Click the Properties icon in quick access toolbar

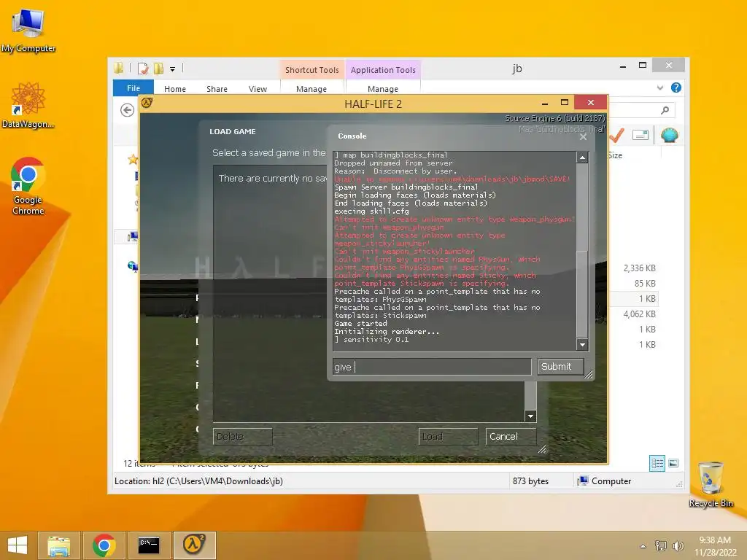click(x=143, y=69)
